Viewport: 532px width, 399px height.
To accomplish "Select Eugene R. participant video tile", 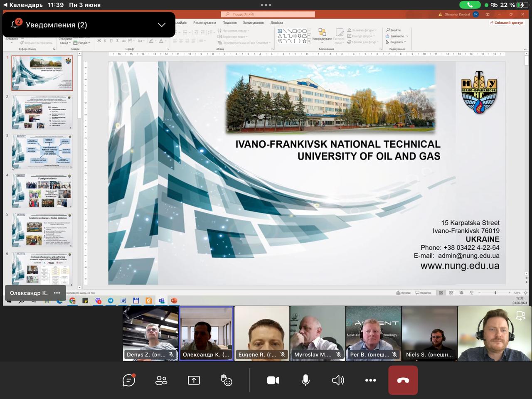I will 262,333.
